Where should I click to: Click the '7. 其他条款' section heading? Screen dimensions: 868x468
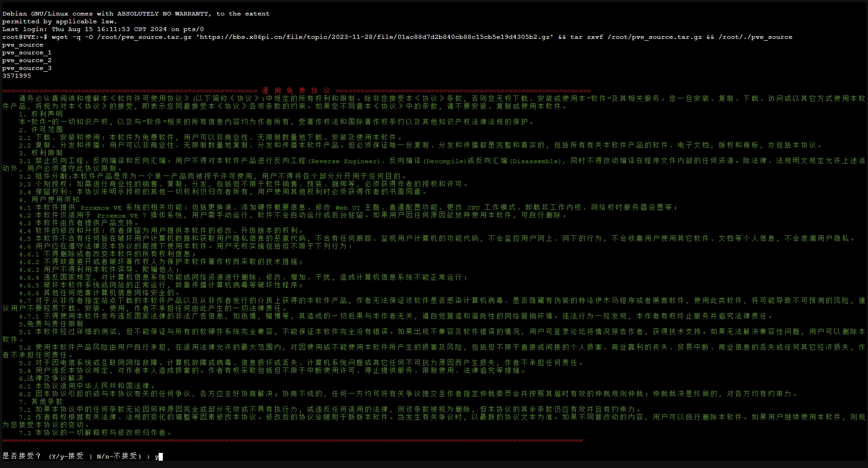coord(41,402)
